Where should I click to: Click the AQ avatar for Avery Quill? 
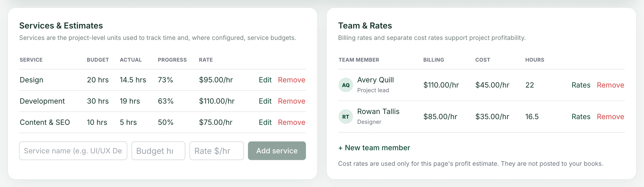click(346, 85)
